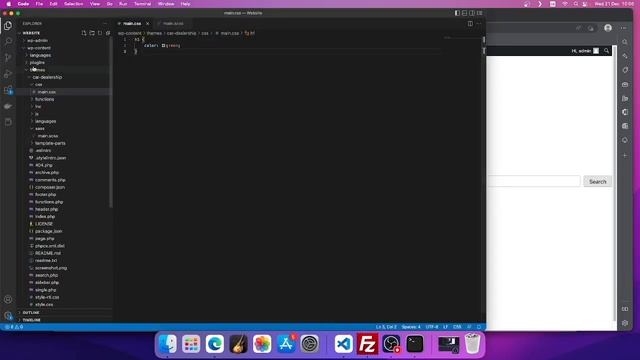Click Split Editor Right icon
The width and height of the screenshot is (640, 360).
(x=470, y=24)
